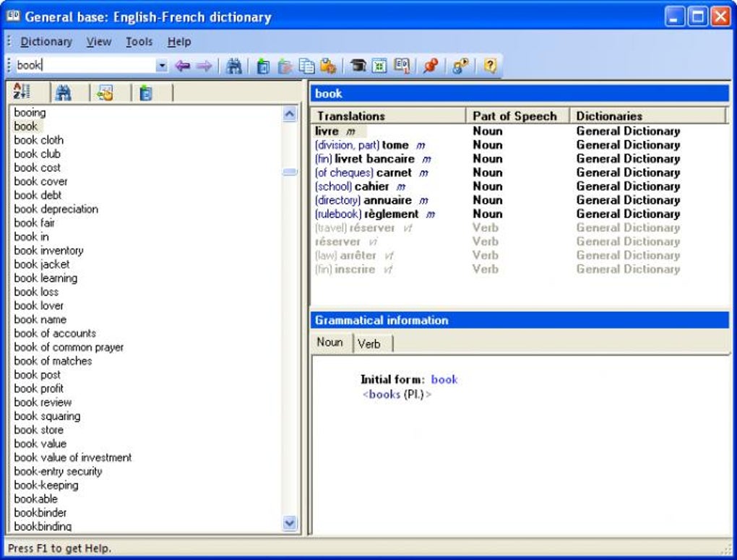Switch to the Noun grammar tab
Image resolution: width=737 pixels, height=560 pixels.
[x=330, y=343]
